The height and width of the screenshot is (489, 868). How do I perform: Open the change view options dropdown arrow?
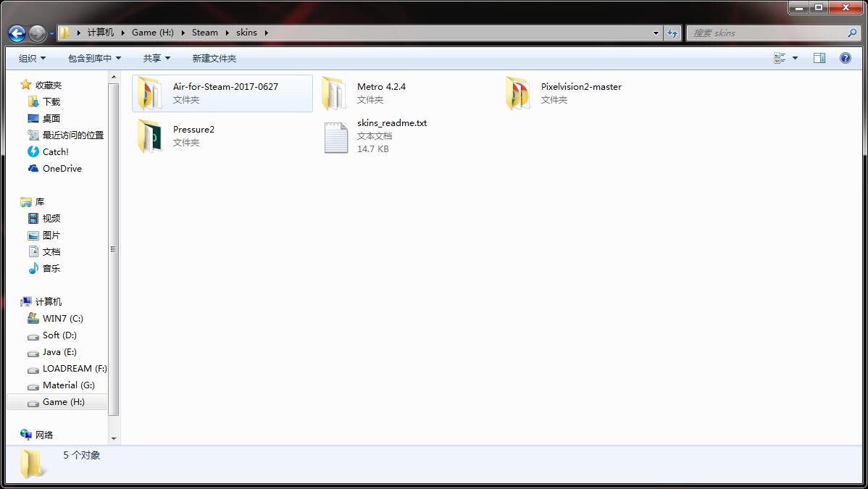[795, 58]
